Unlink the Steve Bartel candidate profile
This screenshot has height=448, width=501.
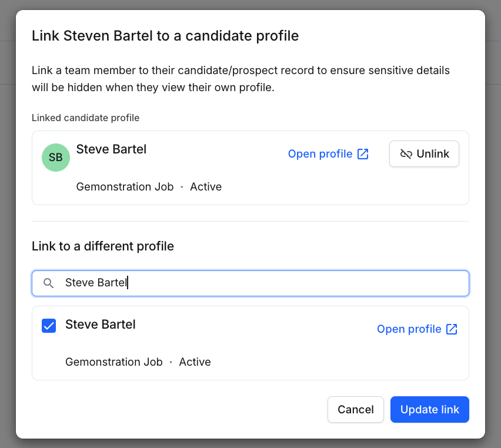(424, 153)
